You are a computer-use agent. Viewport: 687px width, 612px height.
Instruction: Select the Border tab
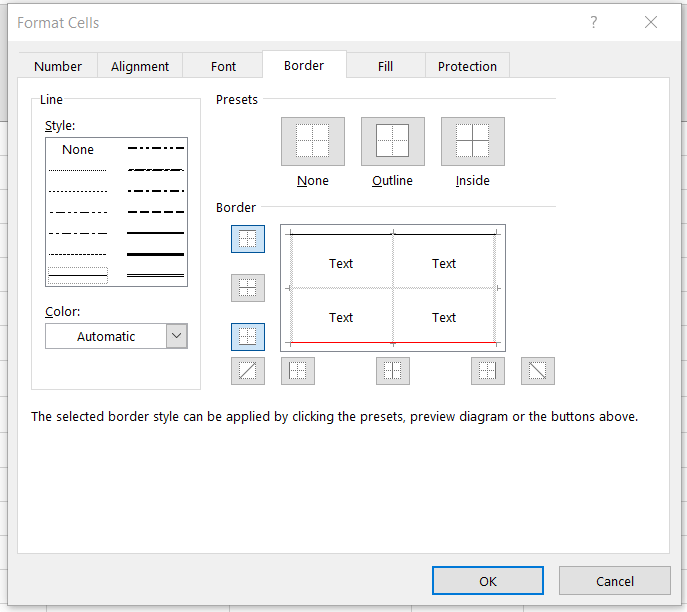tap(304, 65)
